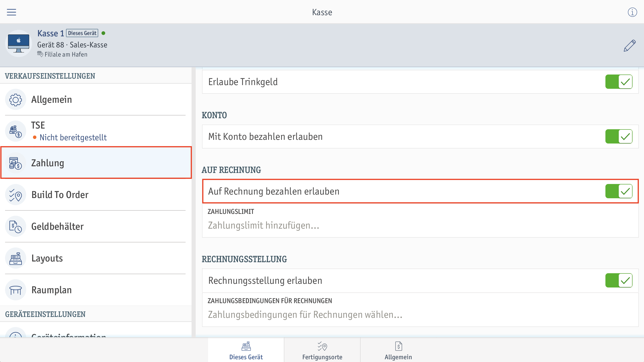Open Raumplan settings
This screenshot has width=644, height=362.
tap(96, 290)
